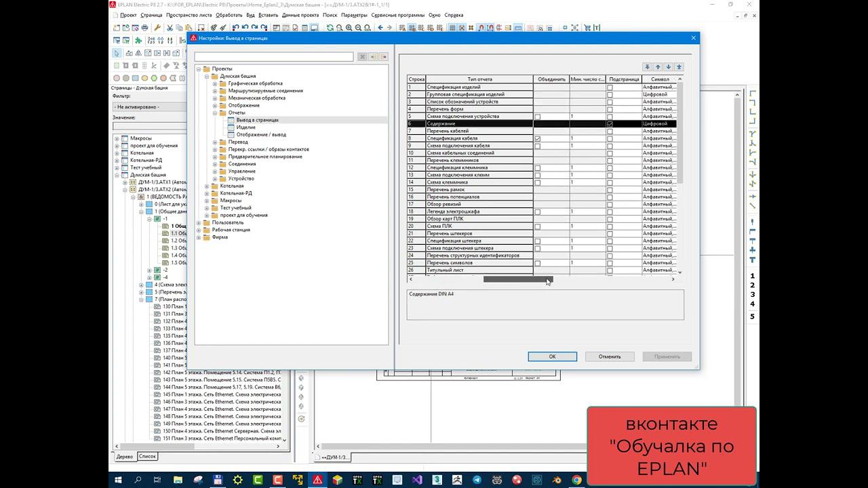This screenshot has height=488, width=868.
Task: Click the print icon in main toolbar
Action: click(144, 28)
